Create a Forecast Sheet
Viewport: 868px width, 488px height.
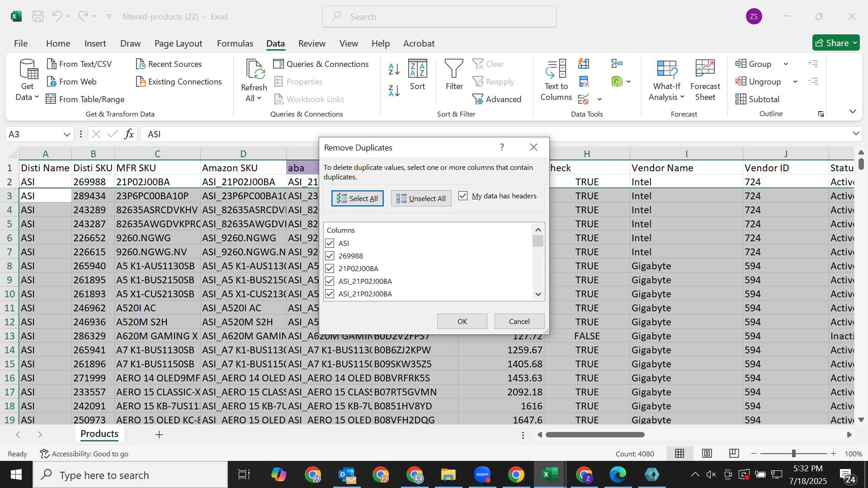705,80
